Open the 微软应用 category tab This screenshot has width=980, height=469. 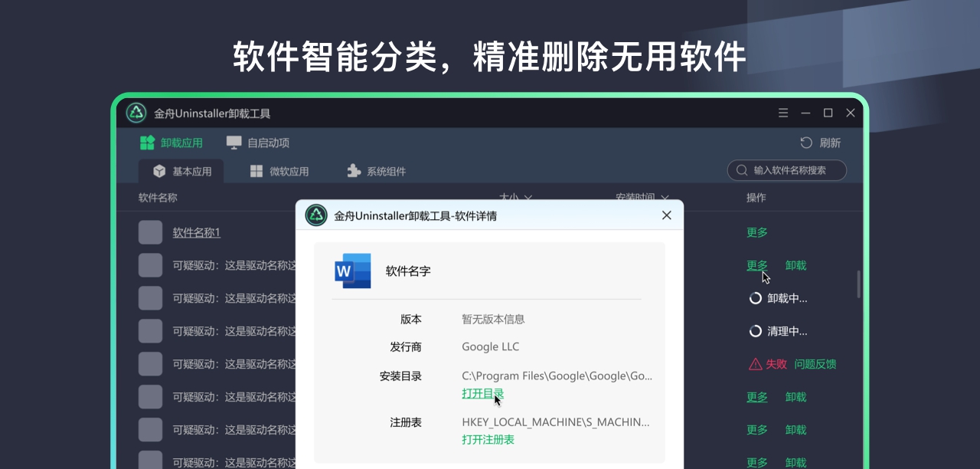[279, 171]
